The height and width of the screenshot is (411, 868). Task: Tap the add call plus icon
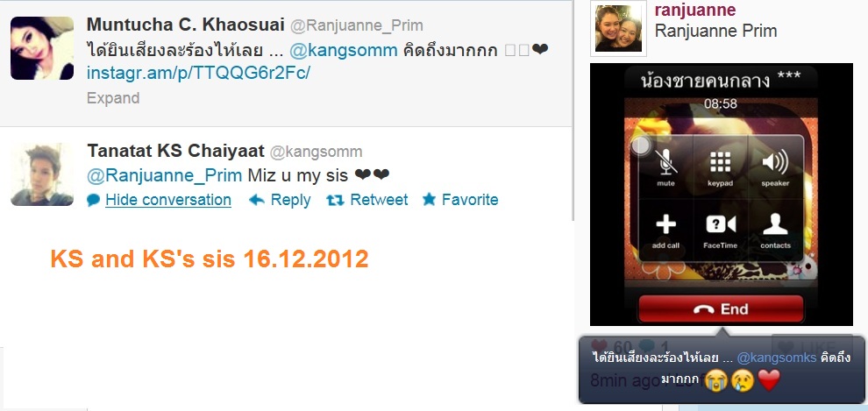[x=665, y=224]
